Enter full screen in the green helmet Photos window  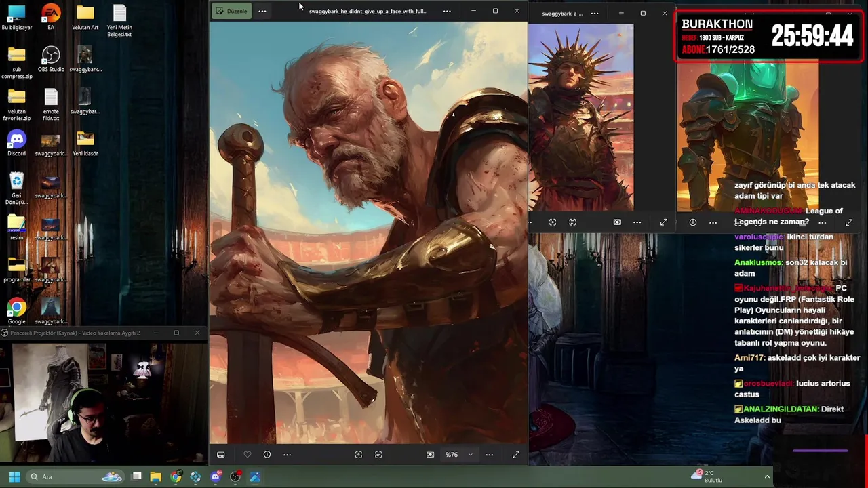click(849, 222)
